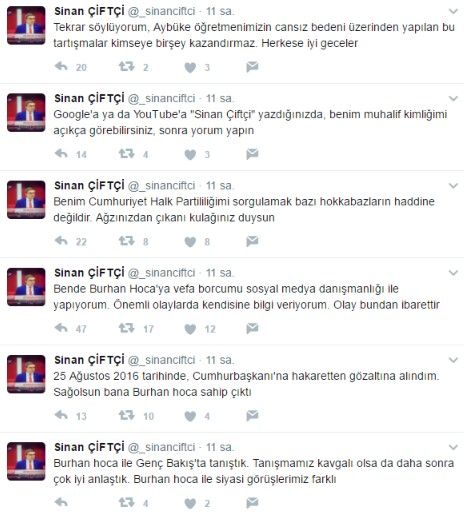This screenshot has height=530, width=464.
Task: Like the Genç Bakış'ta tanıştık tweet
Action: [x=190, y=503]
